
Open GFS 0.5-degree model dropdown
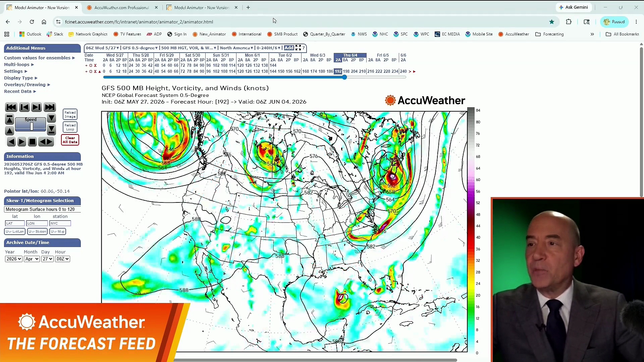click(140, 48)
